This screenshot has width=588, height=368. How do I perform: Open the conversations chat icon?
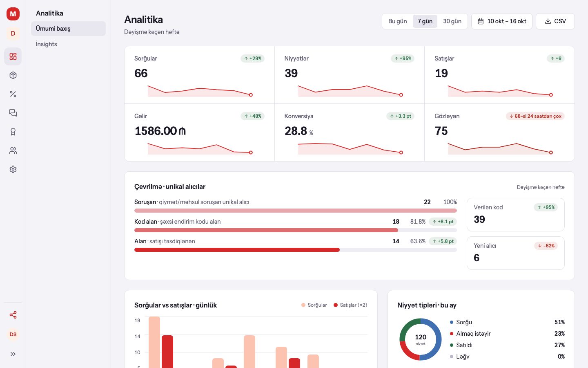pyautogui.click(x=13, y=113)
